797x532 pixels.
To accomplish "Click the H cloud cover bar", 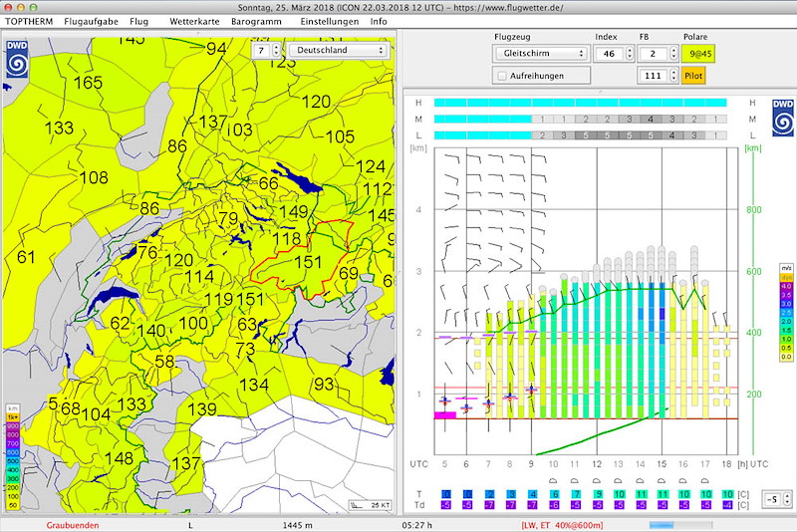I will (580, 103).
